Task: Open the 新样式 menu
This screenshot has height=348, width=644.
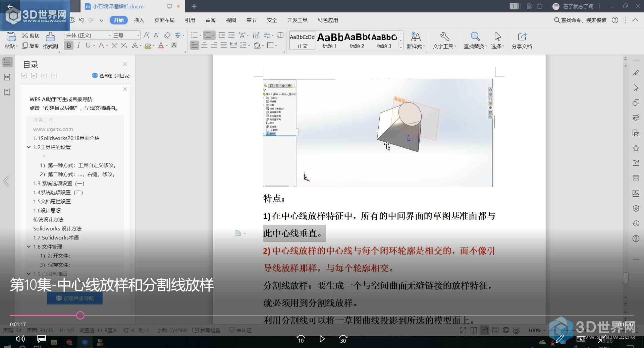Action: (x=416, y=41)
